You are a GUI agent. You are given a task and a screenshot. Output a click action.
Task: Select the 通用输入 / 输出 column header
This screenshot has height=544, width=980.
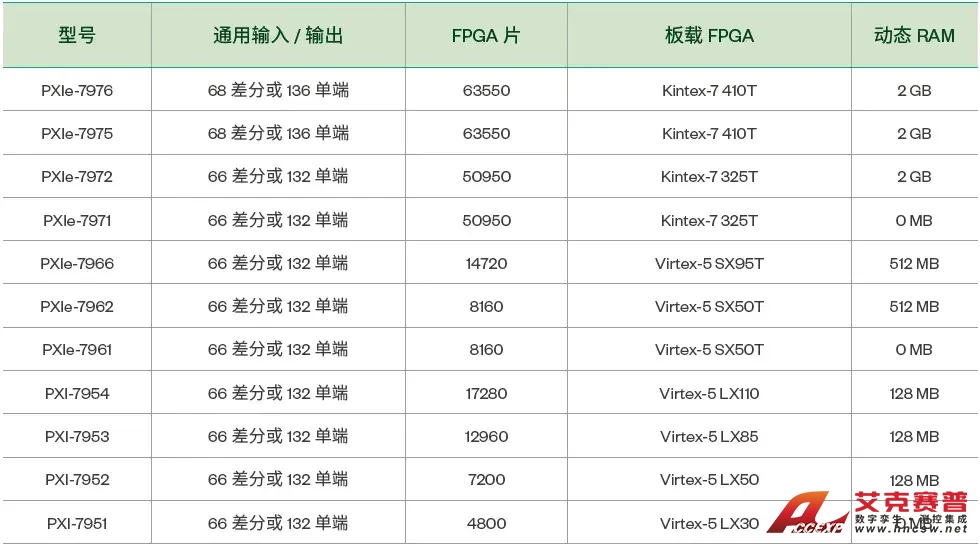coord(278,36)
